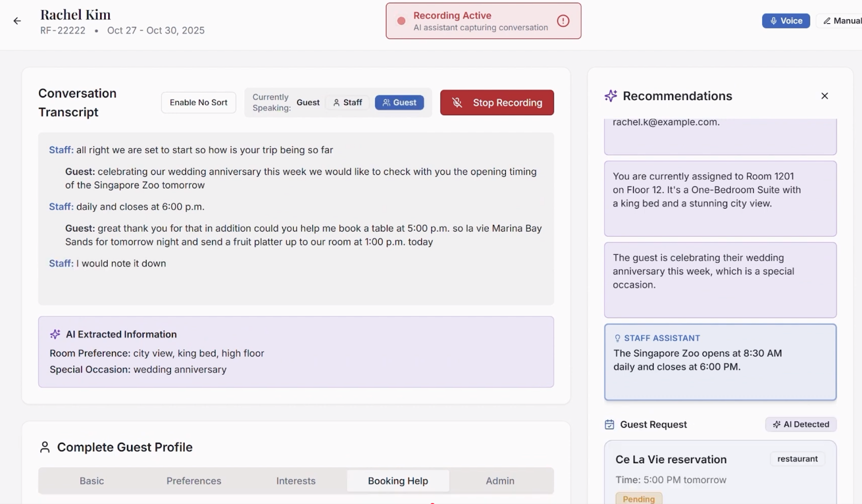Click the microphone icon on the Voice button

[774, 20]
